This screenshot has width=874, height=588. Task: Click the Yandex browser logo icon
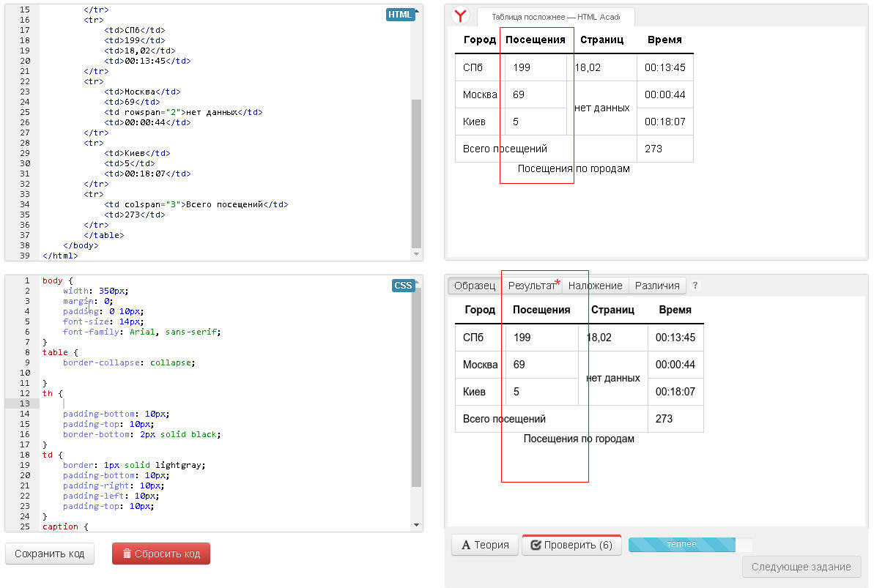pos(460,16)
